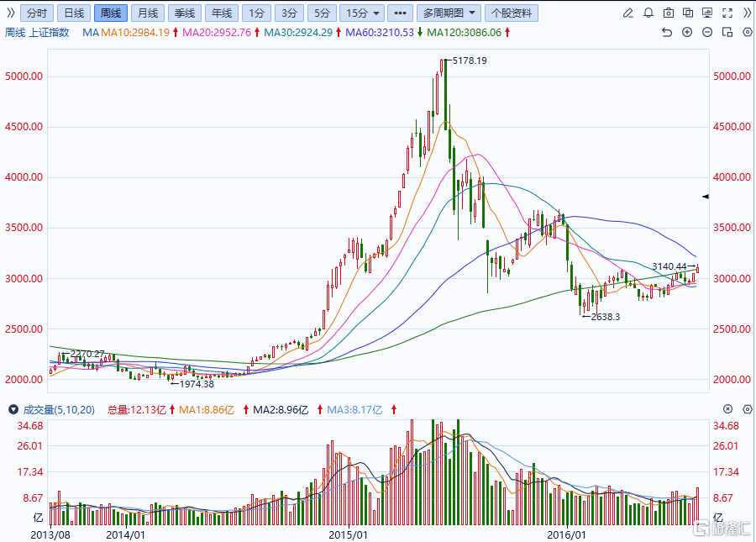Expand the right panel double-chevron

(747, 13)
